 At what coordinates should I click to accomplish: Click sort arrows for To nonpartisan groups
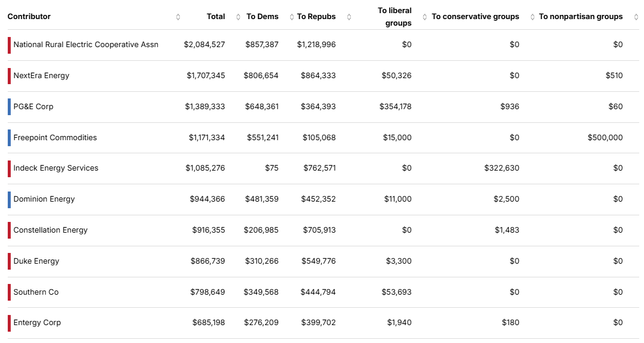[636, 17]
